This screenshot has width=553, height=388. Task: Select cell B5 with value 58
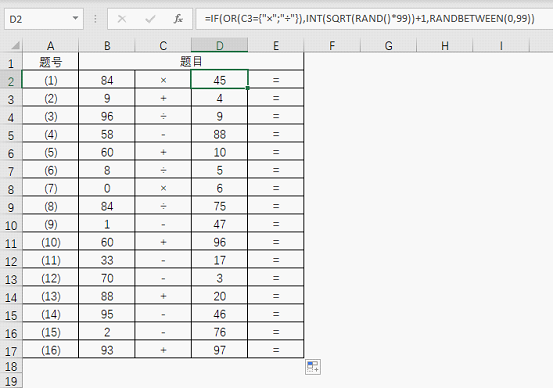(x=107, y=134)
